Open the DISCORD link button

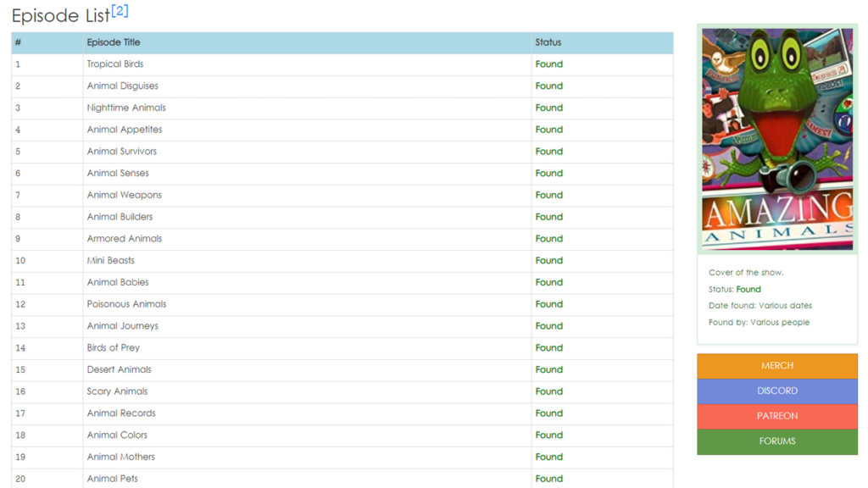(x=777, y=391)
